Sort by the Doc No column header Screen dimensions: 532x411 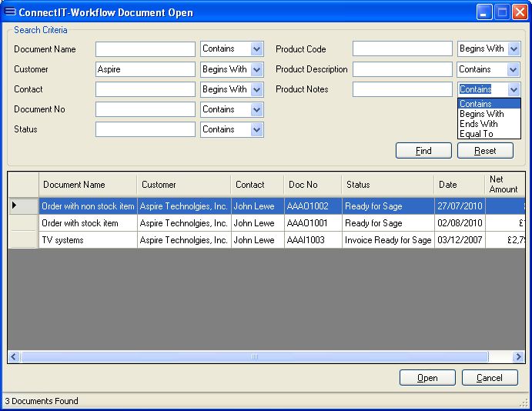(x=313, y=185)
